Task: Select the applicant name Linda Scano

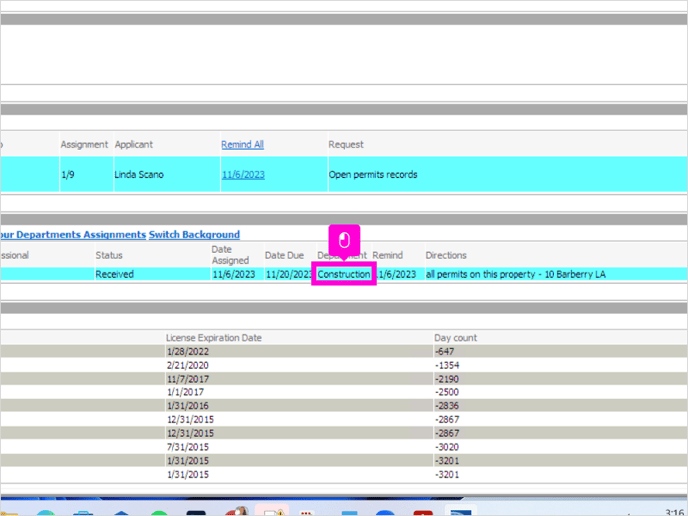Action: (x=139, y=175)
